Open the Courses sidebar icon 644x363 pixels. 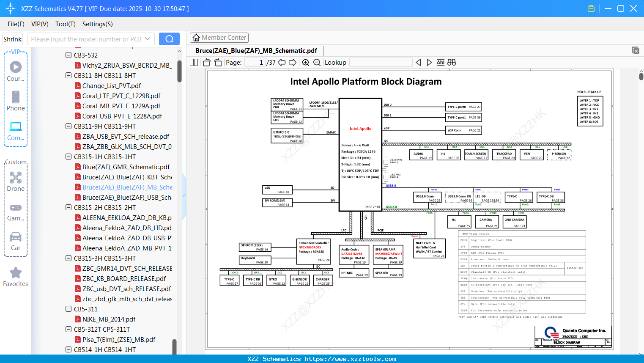pos(16,67)
